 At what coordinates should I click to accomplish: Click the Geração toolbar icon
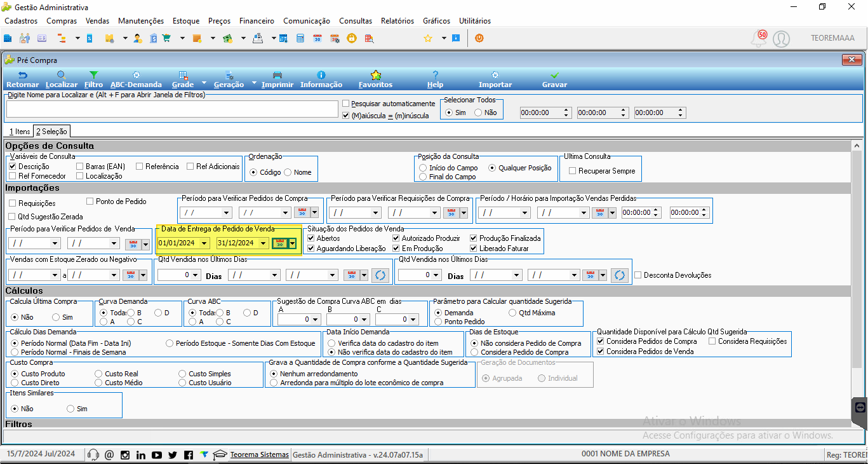point(229,79)
